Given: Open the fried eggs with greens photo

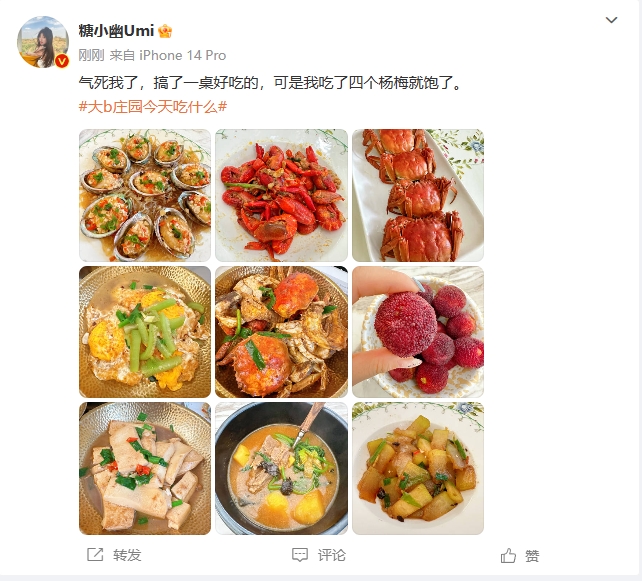Looking at the screenshot, I should (145, 332).
